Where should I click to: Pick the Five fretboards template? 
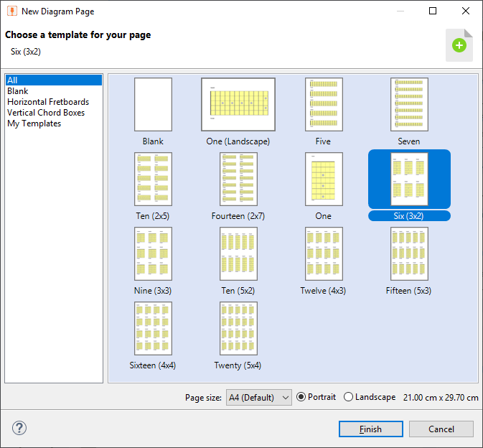point(324,104)
